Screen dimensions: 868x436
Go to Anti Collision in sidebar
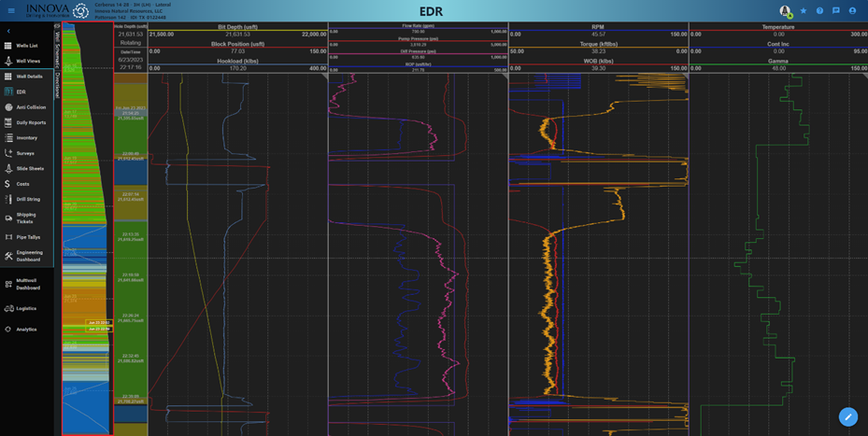pyautogui.click(x=30, y=107)
